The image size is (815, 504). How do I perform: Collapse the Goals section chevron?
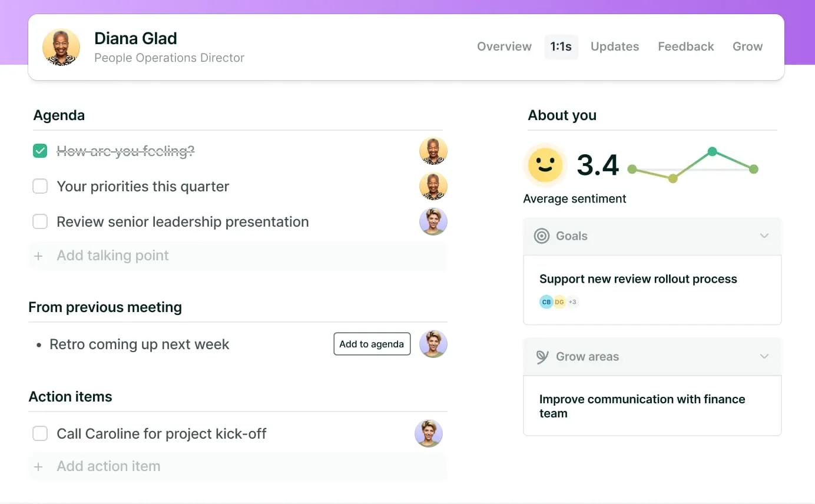tap(764, 236)
